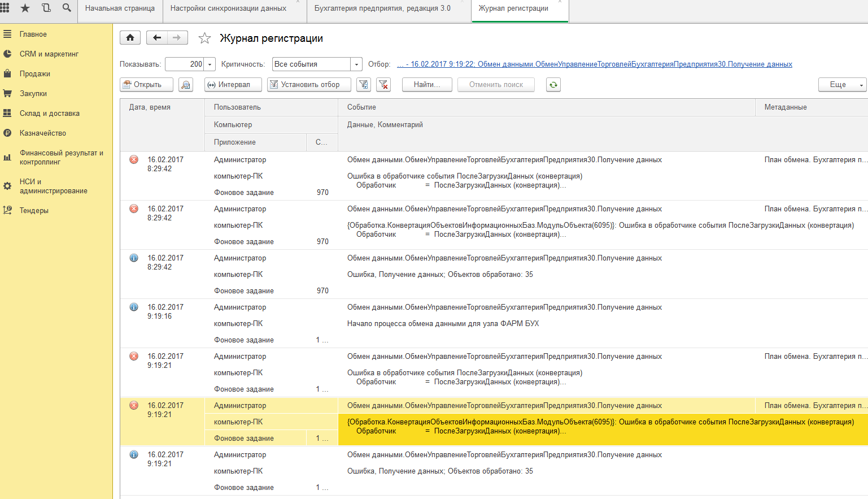Click the Отбор filter hyperlink
The width and height of the screenshot is (868, 499).
(594, 64)
